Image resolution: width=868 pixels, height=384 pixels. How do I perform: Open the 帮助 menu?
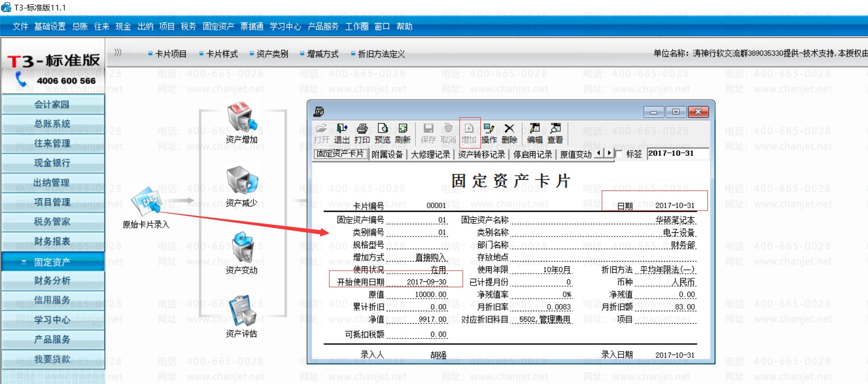404,27
